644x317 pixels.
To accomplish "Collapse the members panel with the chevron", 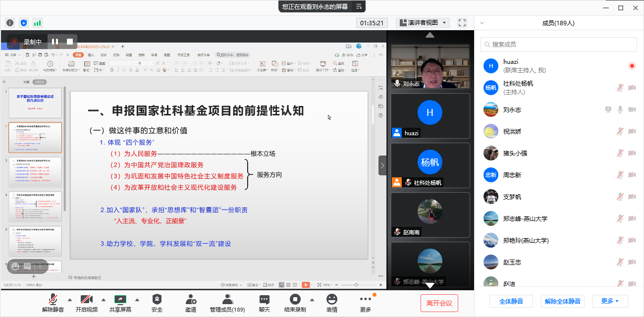I will point(482,23).
